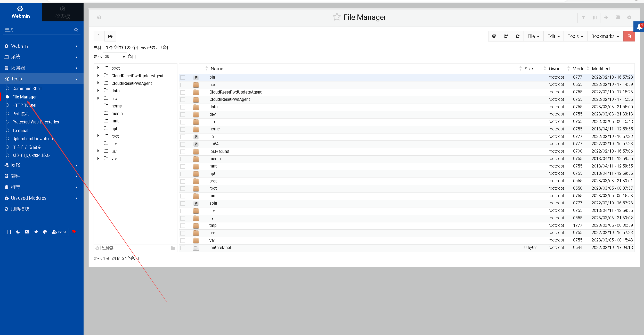Toggle night mode moon icon

[x=18, y=232]
